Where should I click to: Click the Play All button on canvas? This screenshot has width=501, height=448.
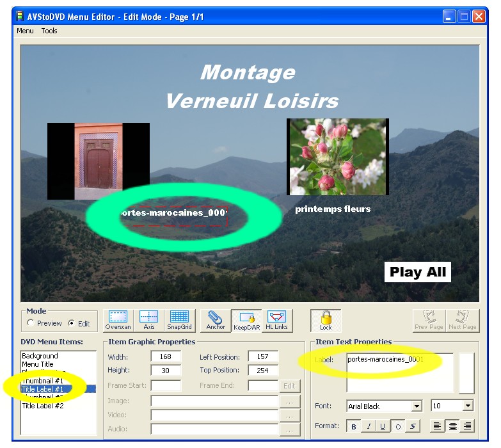coord(418,272)
